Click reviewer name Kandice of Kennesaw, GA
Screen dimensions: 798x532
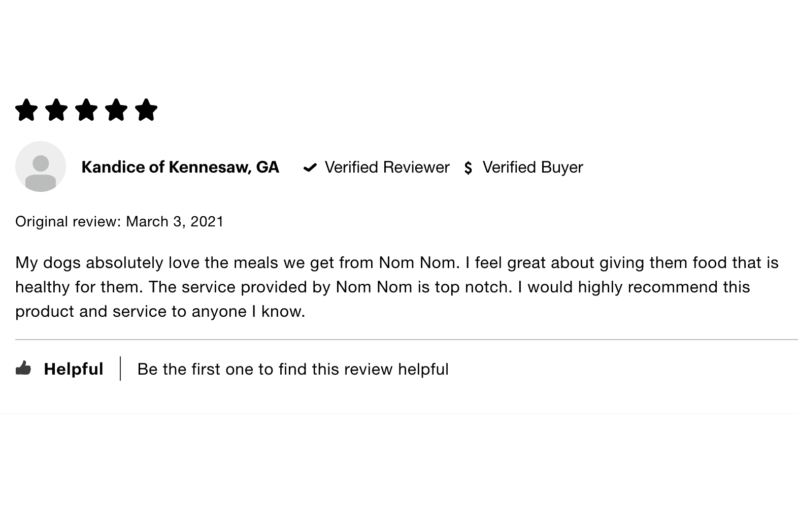pos(180,167)
